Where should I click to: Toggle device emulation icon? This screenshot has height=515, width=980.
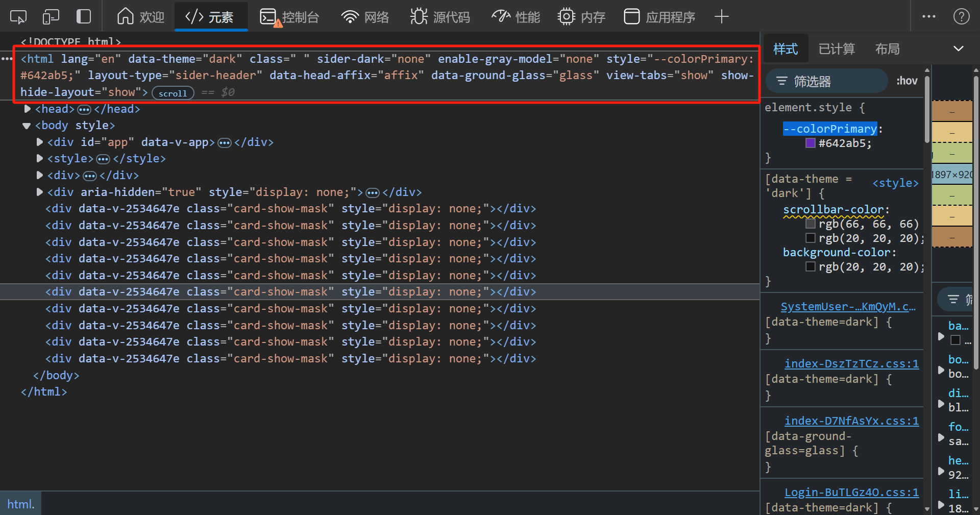click(51, 17)
